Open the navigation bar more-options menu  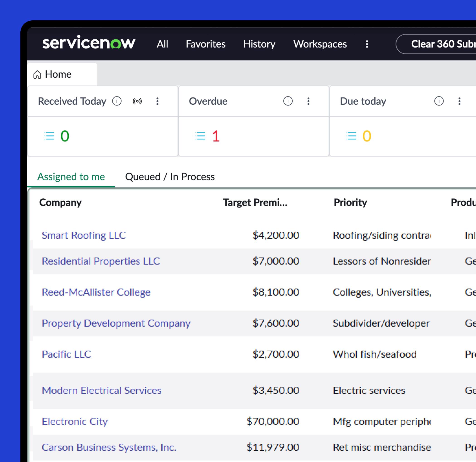click(x=367, y=44)
